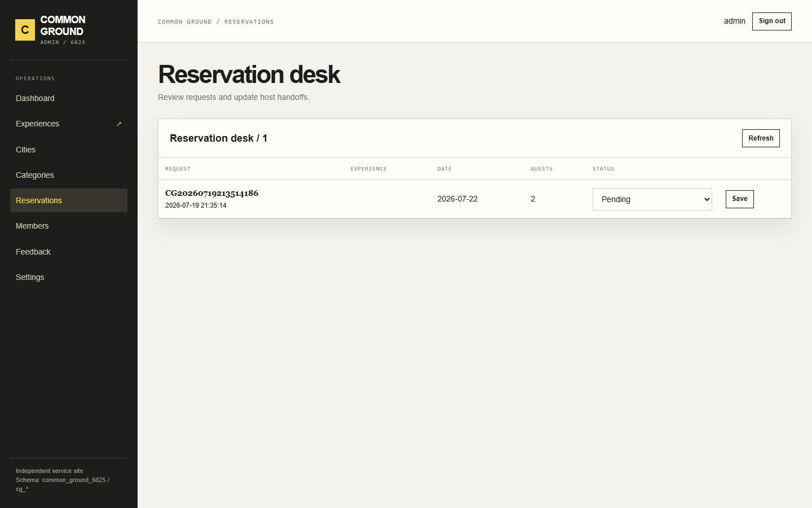
Task: Click the Guests column header
Action: 541,169
